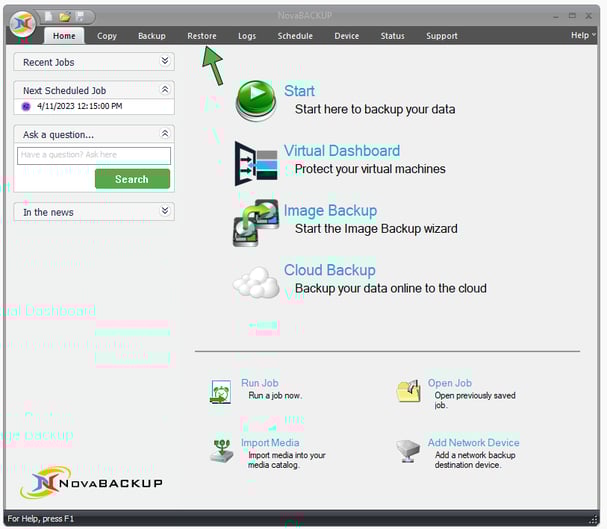The image size is (607, 529).
Task: Click the 'Start the Image Backup wizard' text
Action: pos(376,229)
